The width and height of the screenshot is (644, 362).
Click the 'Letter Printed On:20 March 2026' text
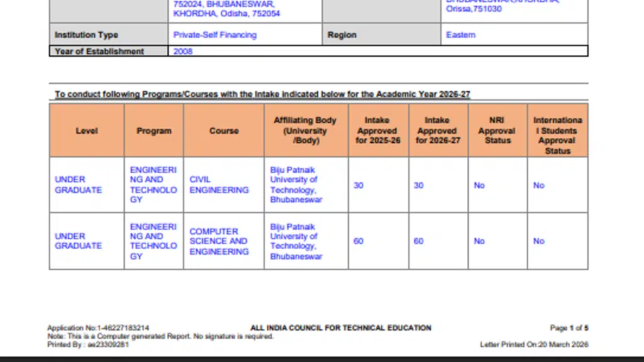tap(535, 344)
